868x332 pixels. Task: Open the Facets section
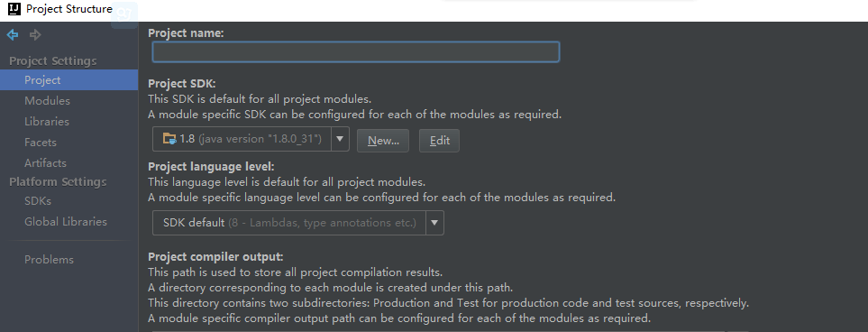41,143
